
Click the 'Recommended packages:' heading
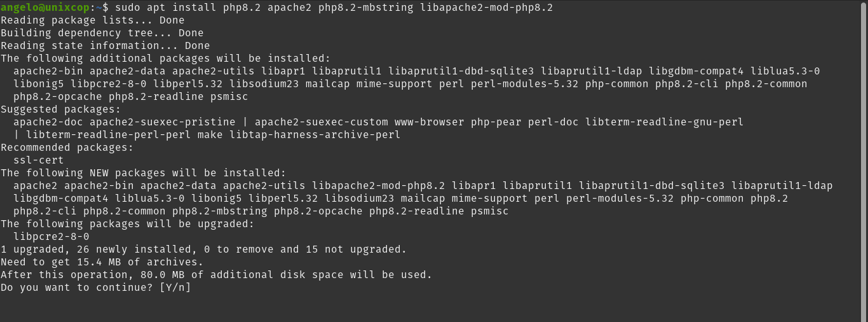point(67,148)
